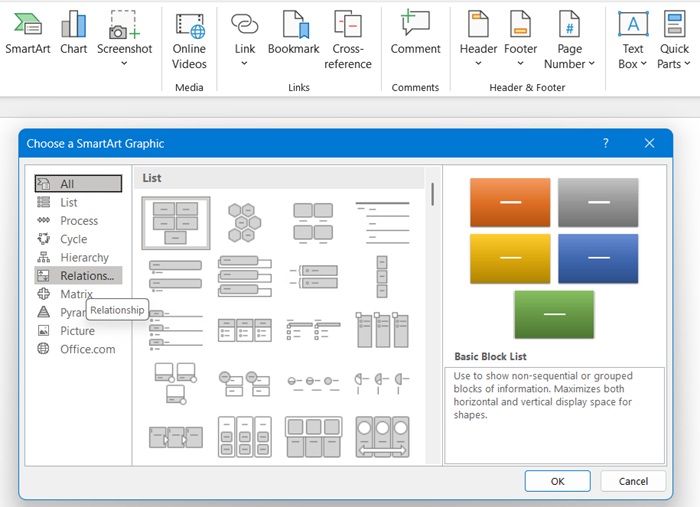Click the blue block in preview
This screenshot has width=700, height=507.
(598, 258)
